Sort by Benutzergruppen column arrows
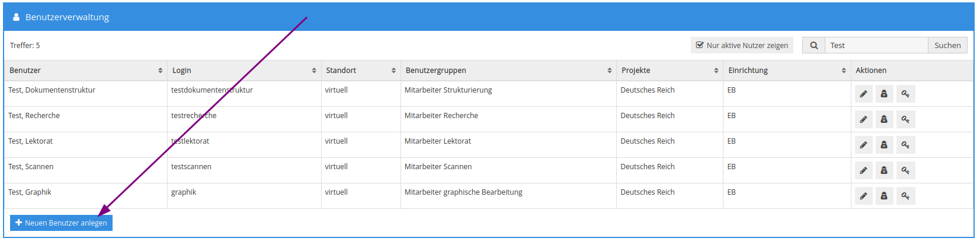Viewport: 980px width, 241px height. click(609, 71)
